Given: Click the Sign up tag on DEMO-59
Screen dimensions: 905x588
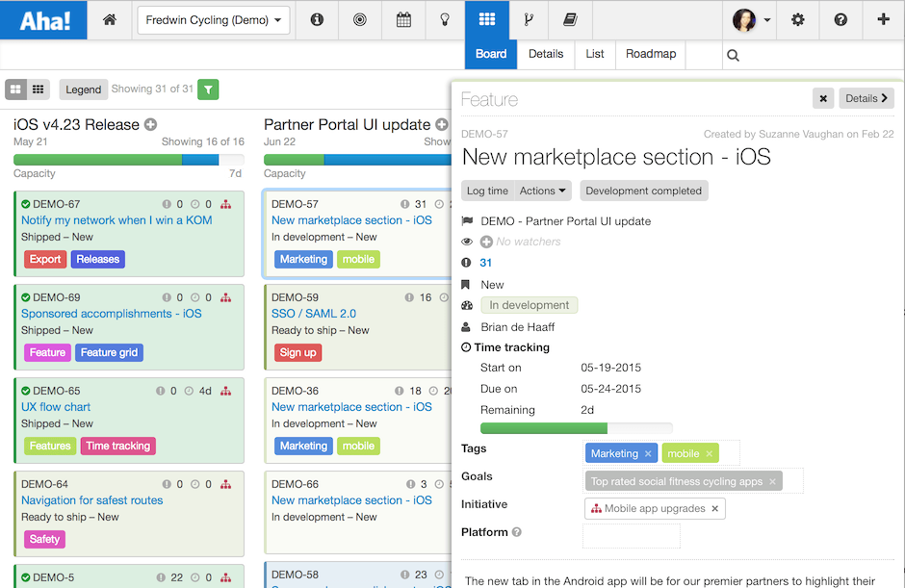Looking at the screenshot, I should click(297, 353).
